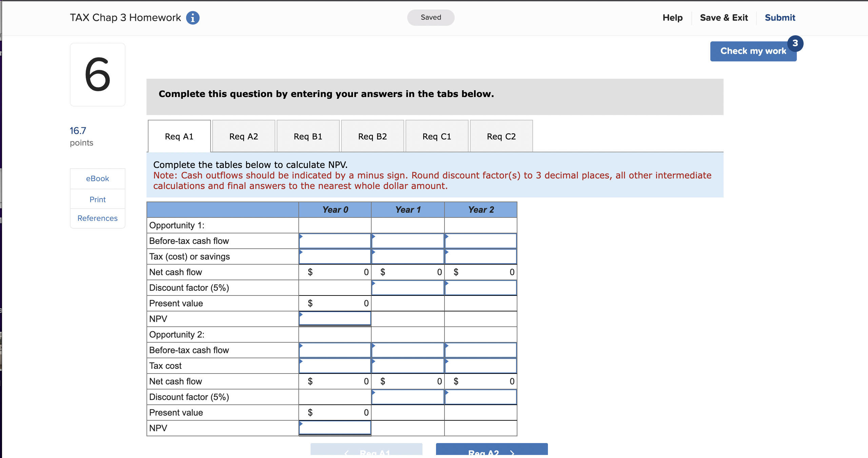This screenshot has height=458, width=868.
Task: Open the Help menu
Action: 672,18
